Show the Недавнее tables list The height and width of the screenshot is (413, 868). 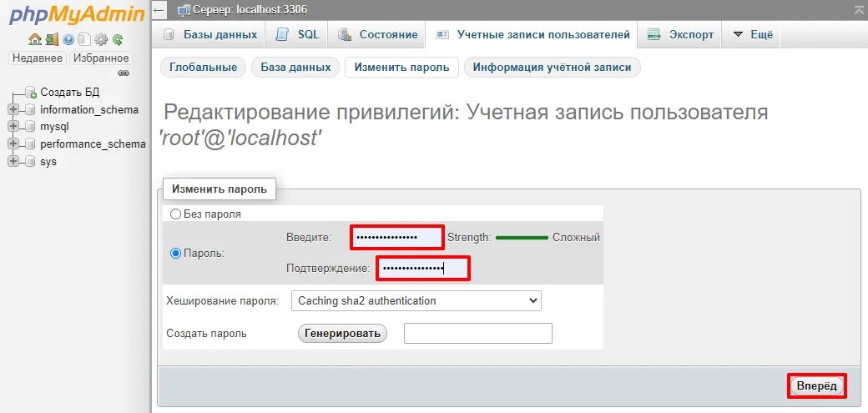click(38, 58)
